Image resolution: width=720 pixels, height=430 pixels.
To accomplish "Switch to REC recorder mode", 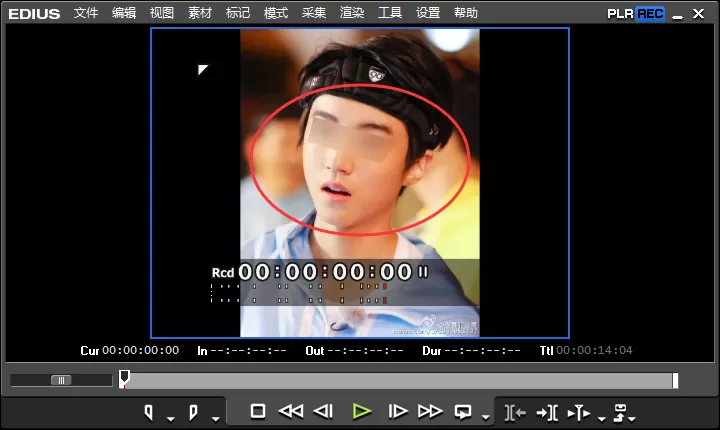I will (650, 14).
